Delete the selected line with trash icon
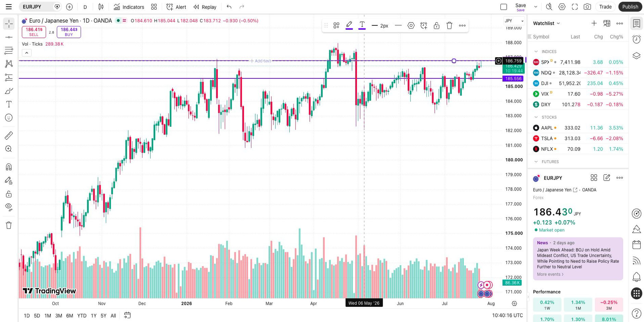The image size is (644, 322). [x=449, y=25]
